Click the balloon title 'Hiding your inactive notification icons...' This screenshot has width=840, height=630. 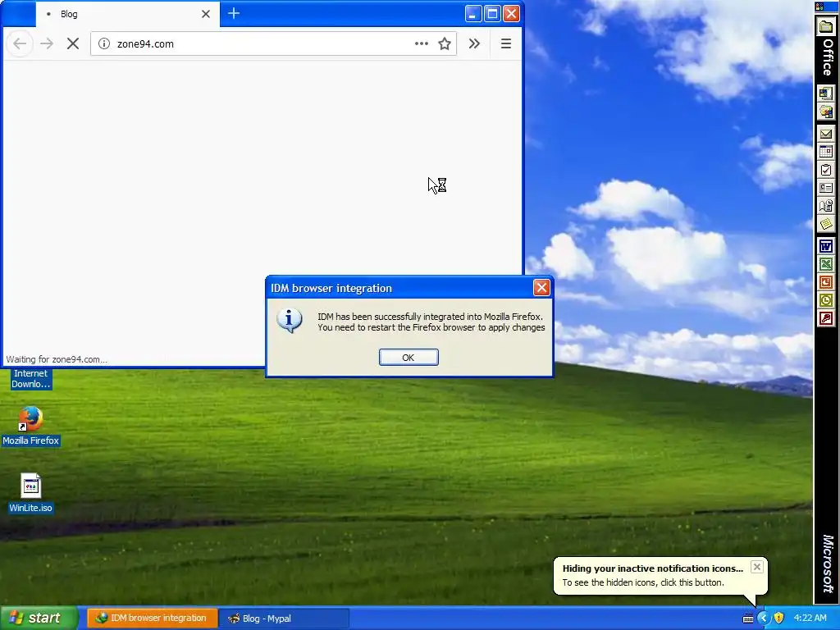point(652,568)
